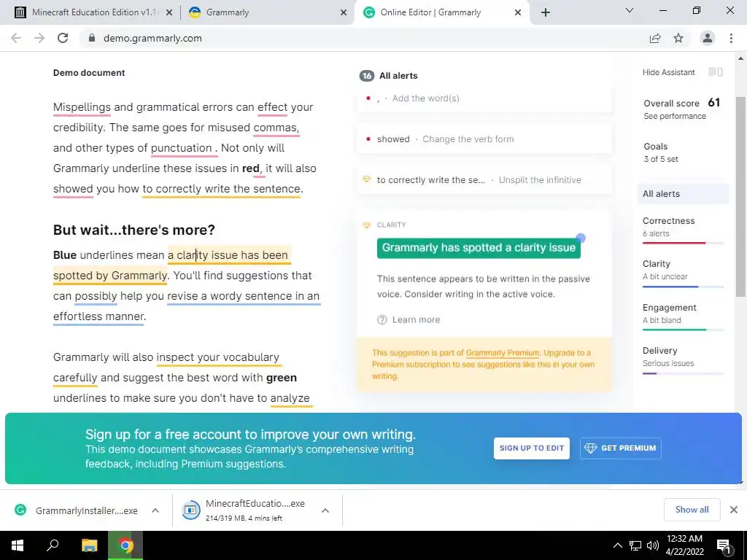747x560 pixels.
Task: Hide the Assistant via text label
Action: pos(668,72)
